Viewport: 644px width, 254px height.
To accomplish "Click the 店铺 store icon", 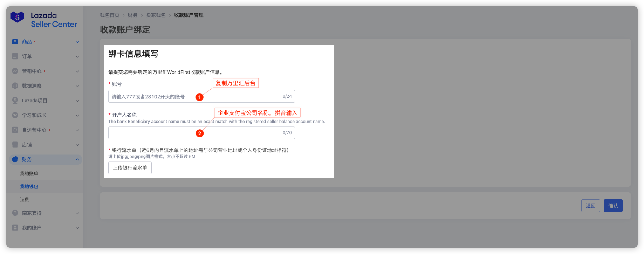I will 15,145.
